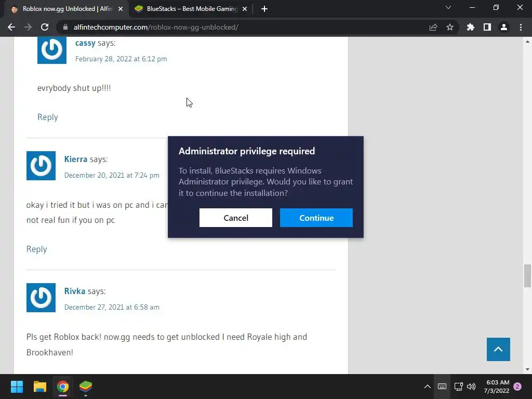Close the BlueStacks tab

[245, 9]
